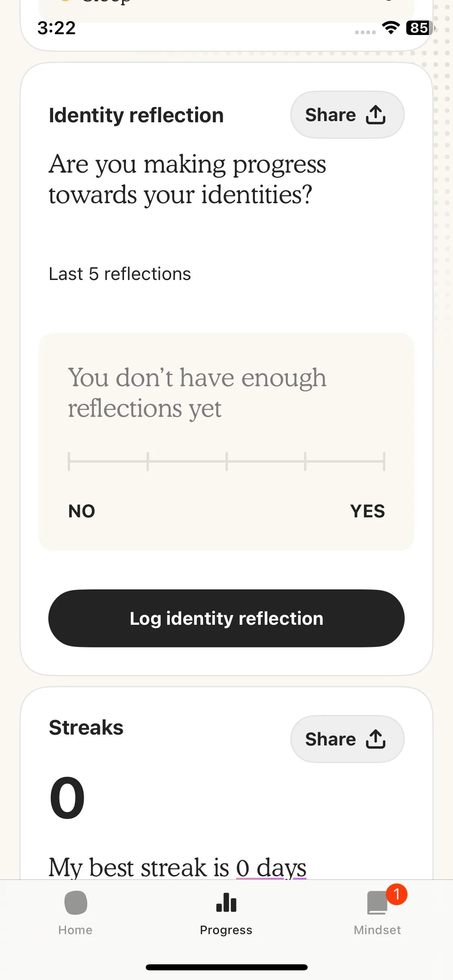Select the Progress tab label
The width and height of the screenshot is (453, 980).
tap(226, 930)
